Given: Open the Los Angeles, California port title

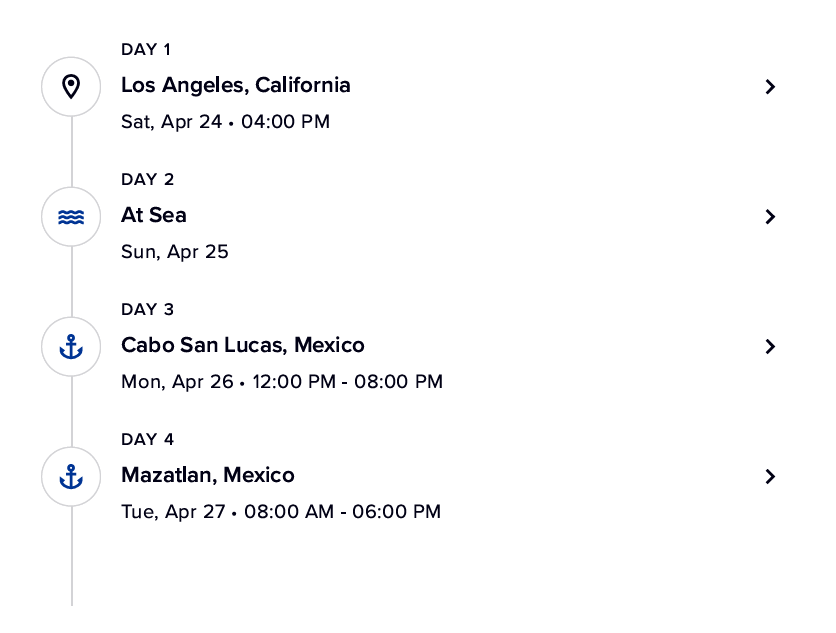Looking at the screenshot, I should pyautogui.click(x=236, y=85).
